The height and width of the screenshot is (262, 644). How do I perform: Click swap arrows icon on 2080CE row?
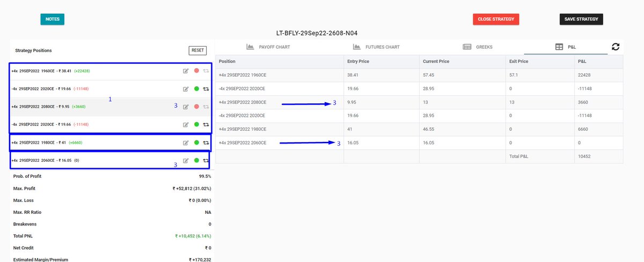[206, 107]
